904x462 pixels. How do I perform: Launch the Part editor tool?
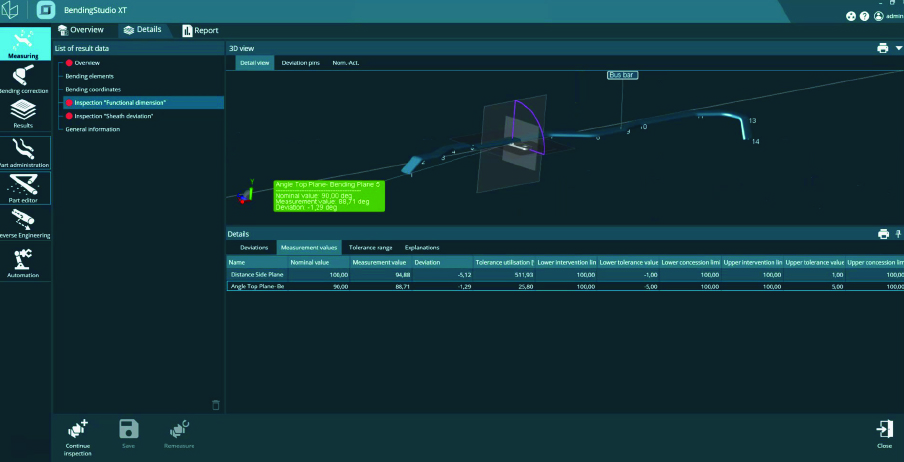coord(24,188)
